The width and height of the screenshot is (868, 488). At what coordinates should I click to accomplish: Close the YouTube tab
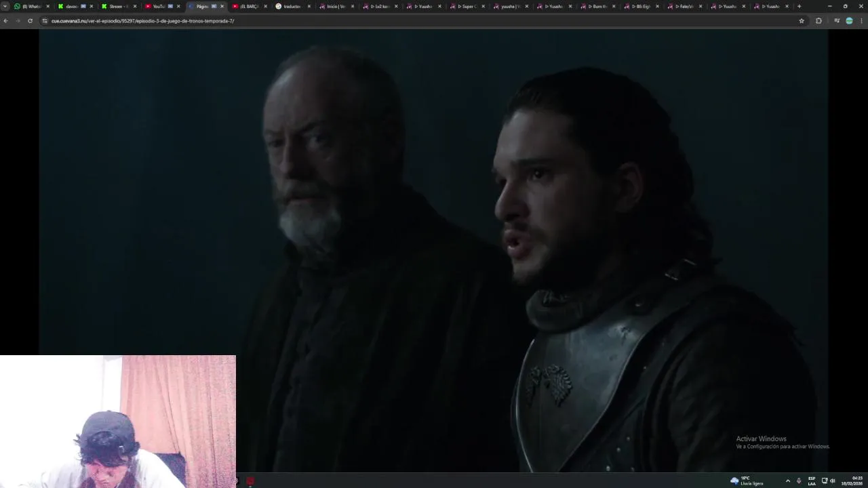[178, 6]
